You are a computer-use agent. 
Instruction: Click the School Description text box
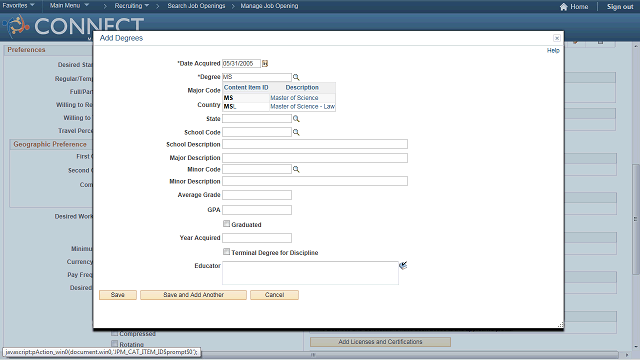coord(315,144)
